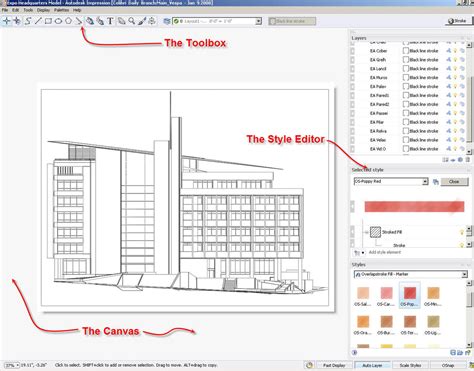Viewport: 474px width, 371px height.
Task: Select the Ellipse shape tool
Action: [x=58, y=21]
